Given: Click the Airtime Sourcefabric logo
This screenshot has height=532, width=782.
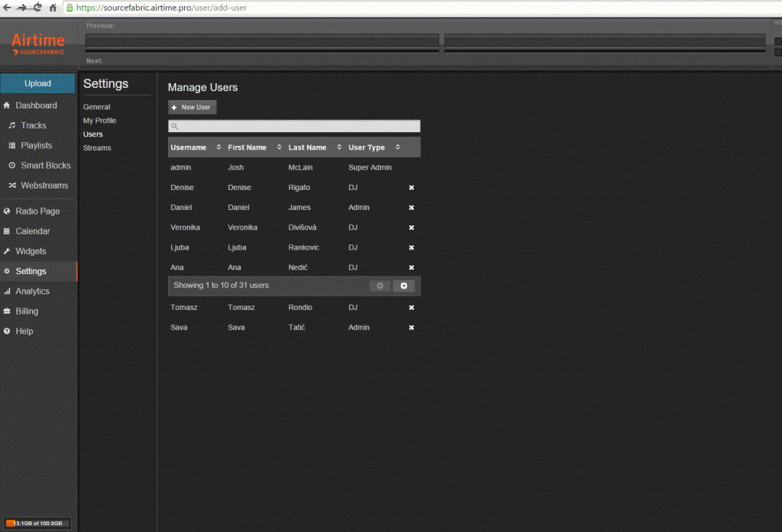Looking at the screenshot, I should coord(38,44).
